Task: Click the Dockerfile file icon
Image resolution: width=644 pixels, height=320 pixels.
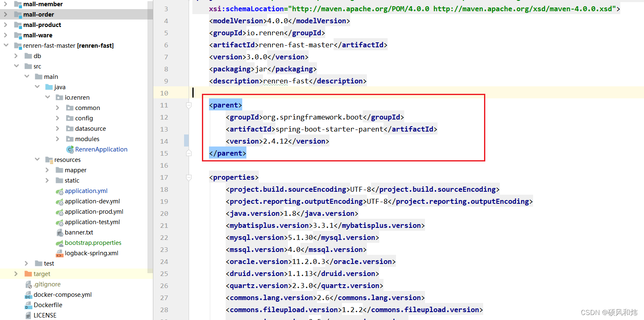Action: [28, 305]
